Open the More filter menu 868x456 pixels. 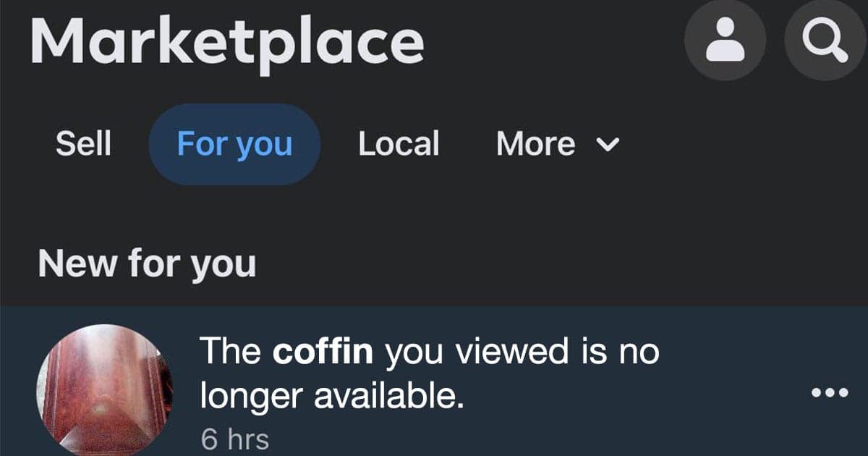pyautogui.click(x=534, y=143)
